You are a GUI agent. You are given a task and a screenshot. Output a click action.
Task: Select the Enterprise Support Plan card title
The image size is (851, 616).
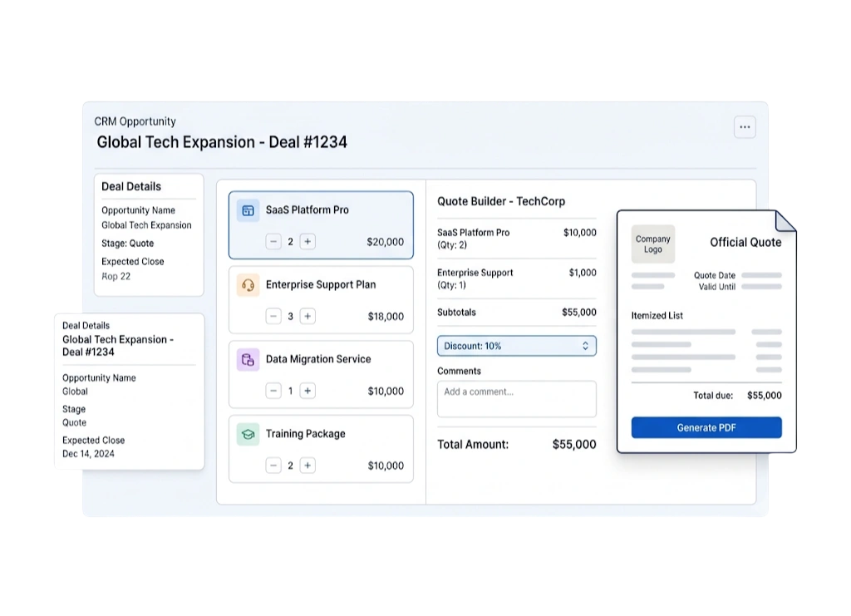321,284
